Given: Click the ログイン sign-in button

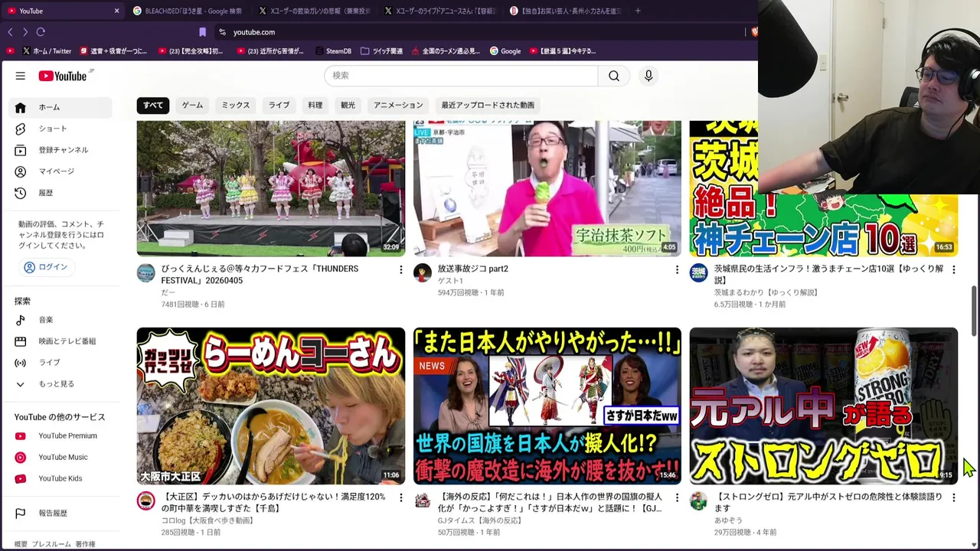Looking at the screenshot, I should point(47,267).
